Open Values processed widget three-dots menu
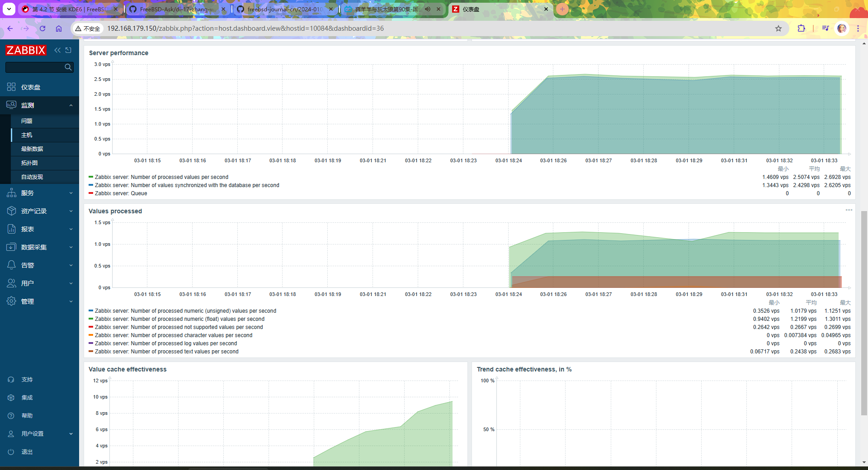The width and height of the screenshot is (868, 470). click(849, 210)
